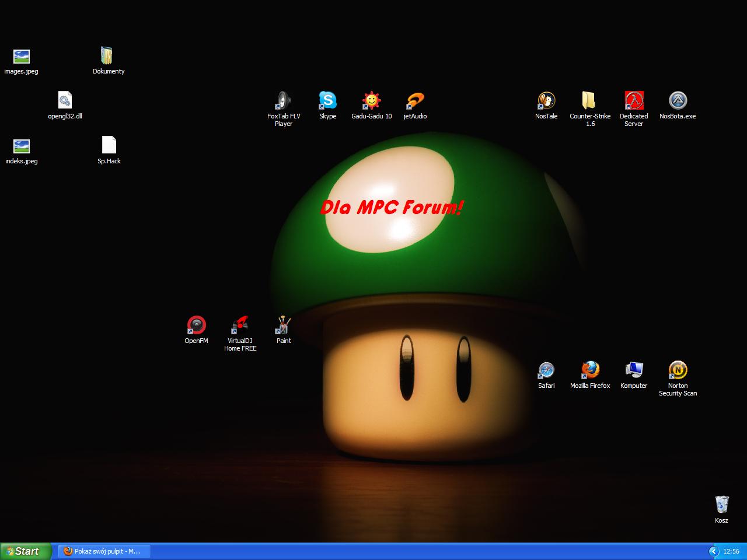
Task: Click the Start button
Action: point(26,551)
